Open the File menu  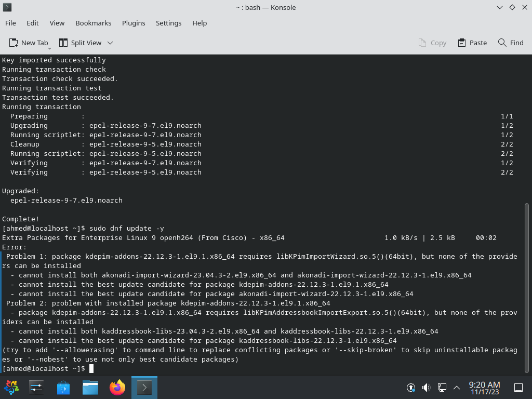pos(10,23)
